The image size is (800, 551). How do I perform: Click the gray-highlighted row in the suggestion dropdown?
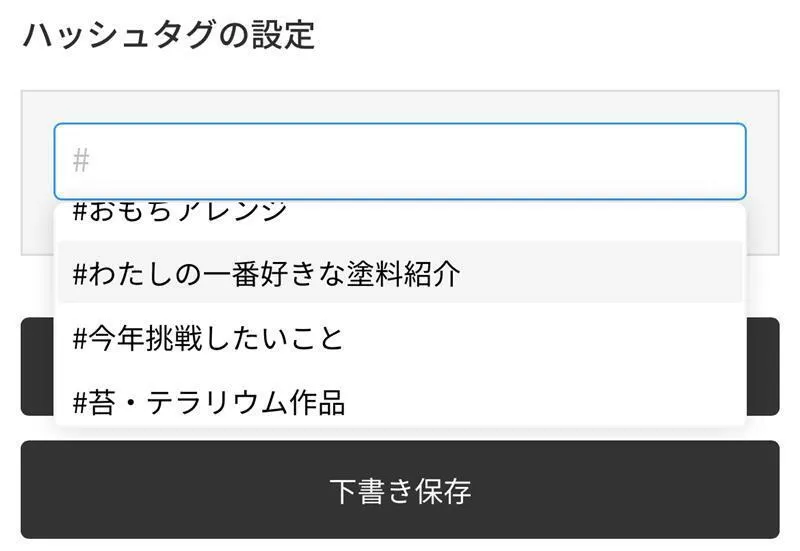(x=400, y=273)
